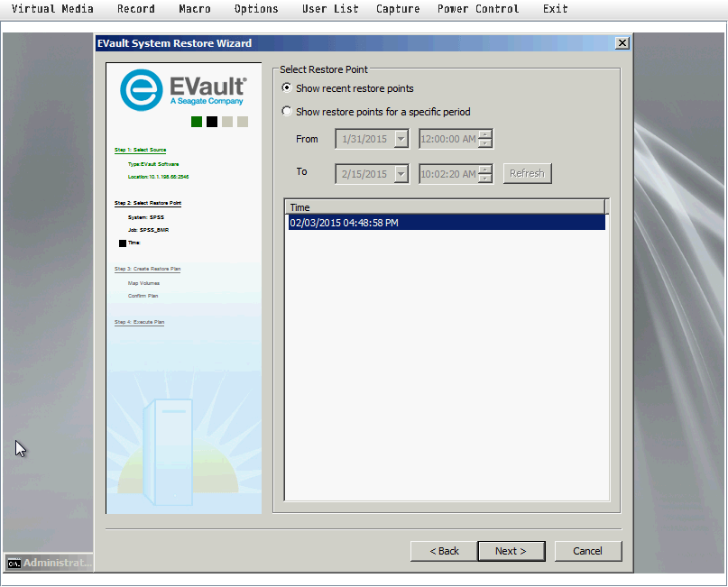
Task: Increase the From time with up arrow
Action: click(x=485, y=134)
